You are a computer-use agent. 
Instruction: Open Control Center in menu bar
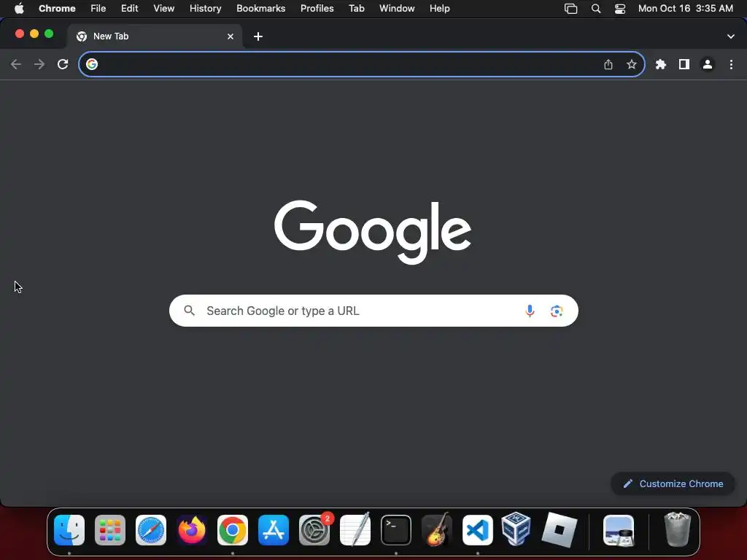620,9
